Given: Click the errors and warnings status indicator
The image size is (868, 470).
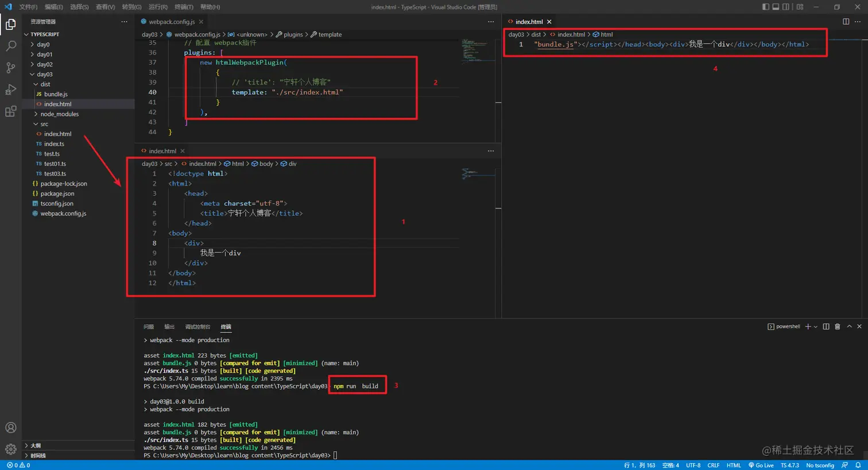Looking at the screenshot, I should (x=18, y=465).
